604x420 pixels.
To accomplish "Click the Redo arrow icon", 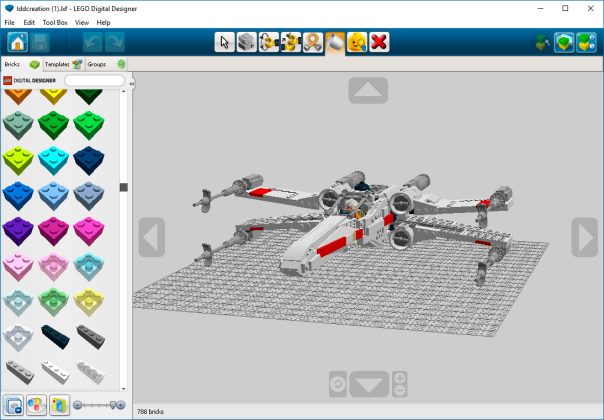I will (115, 42).
